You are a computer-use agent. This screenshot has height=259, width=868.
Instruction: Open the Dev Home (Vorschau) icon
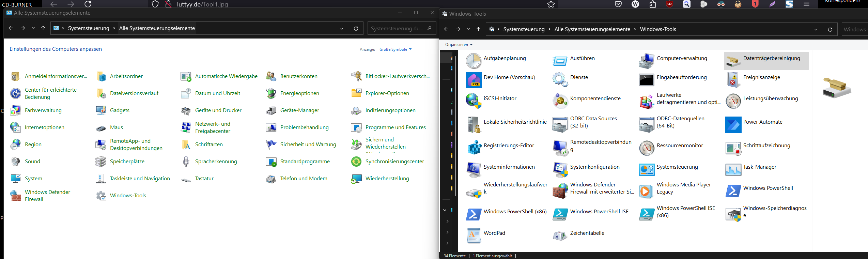[474, 80]
